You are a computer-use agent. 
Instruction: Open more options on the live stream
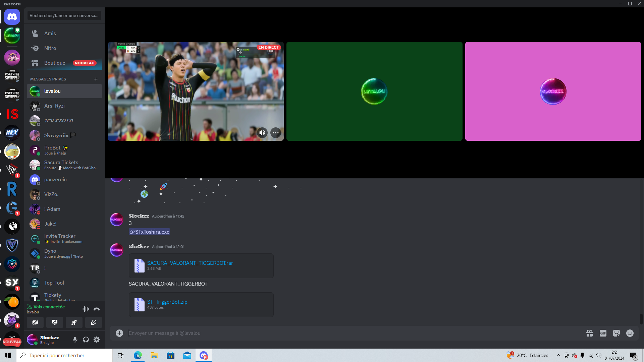click(276, 133)
